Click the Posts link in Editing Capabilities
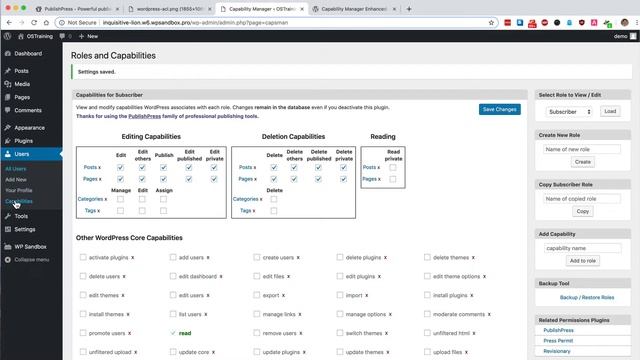 (x=90, y=167)
